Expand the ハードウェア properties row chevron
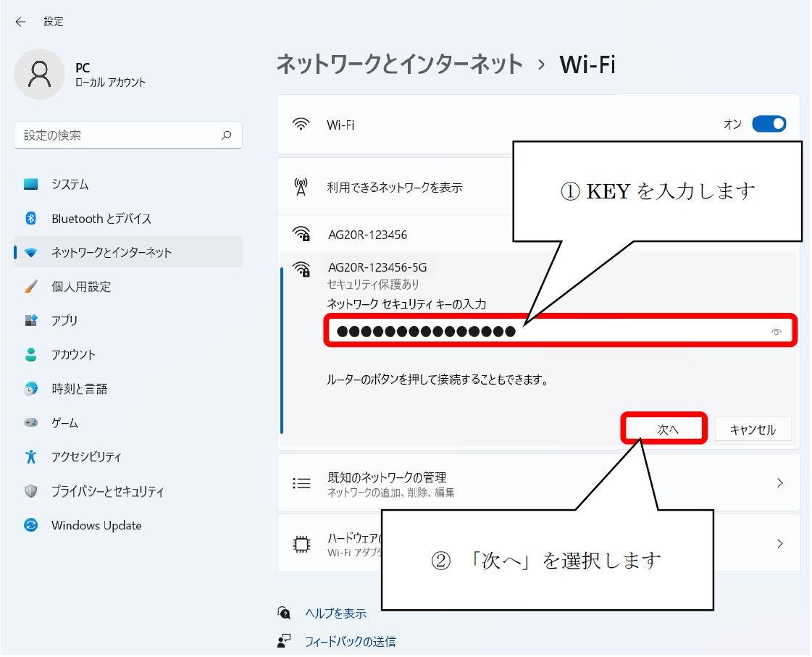Image resolution: width=812 pixels, height=657 pixels. 779,543
